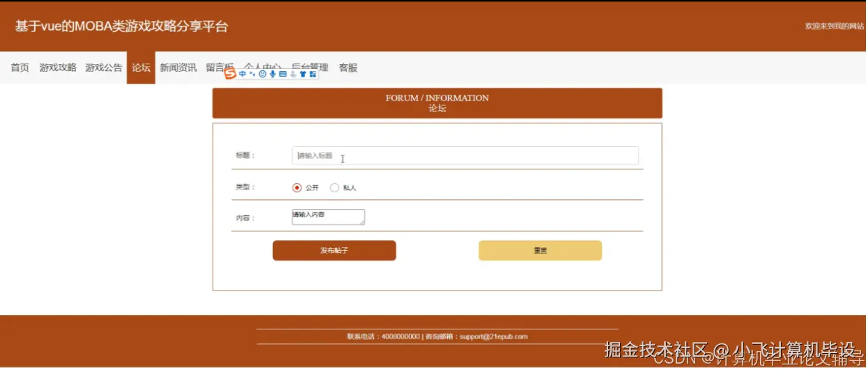Click the 标题： label

point(245,155)
